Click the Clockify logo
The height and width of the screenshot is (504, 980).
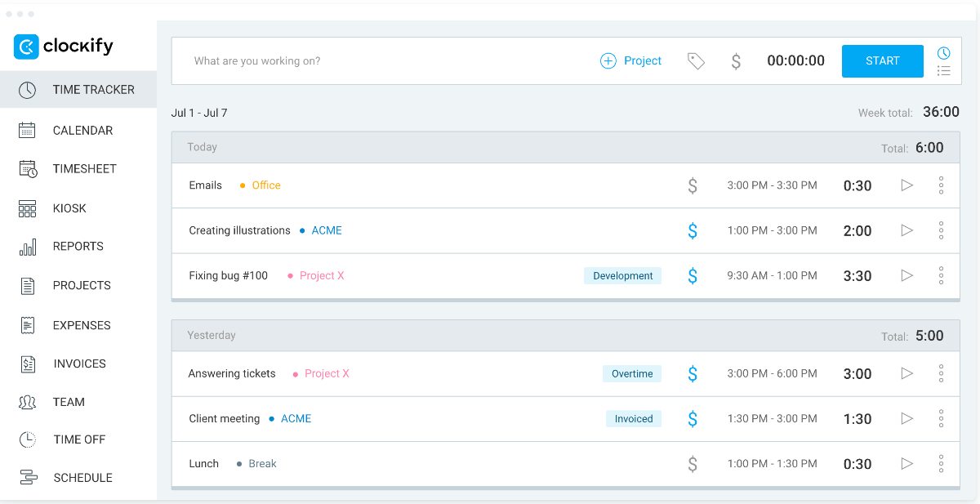point(64,47)
